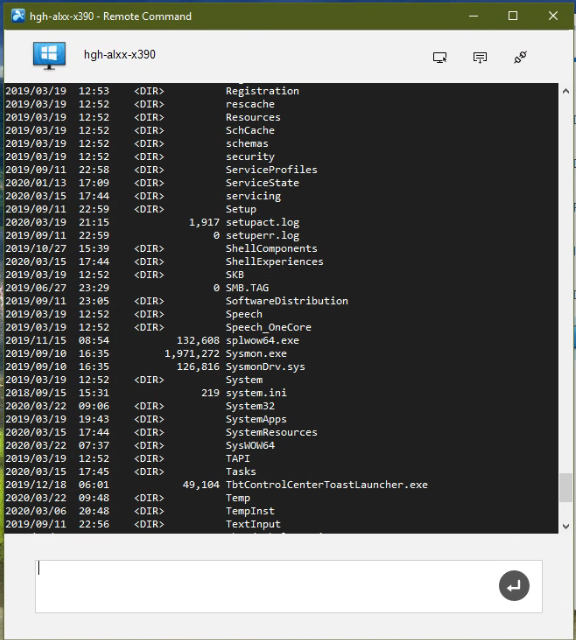Minimize the Remote Command window

click(x=474, y=16)
